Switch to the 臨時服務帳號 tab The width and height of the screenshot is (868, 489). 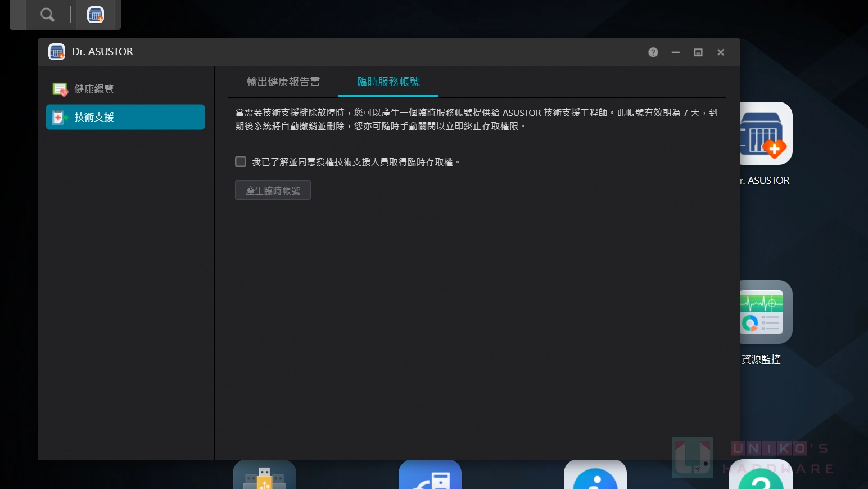[388, 82]
